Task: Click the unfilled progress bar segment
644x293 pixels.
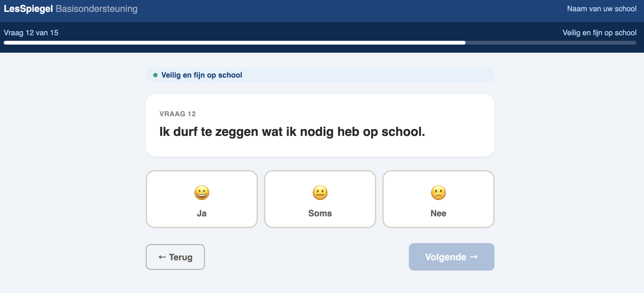Action: [551, 43]
